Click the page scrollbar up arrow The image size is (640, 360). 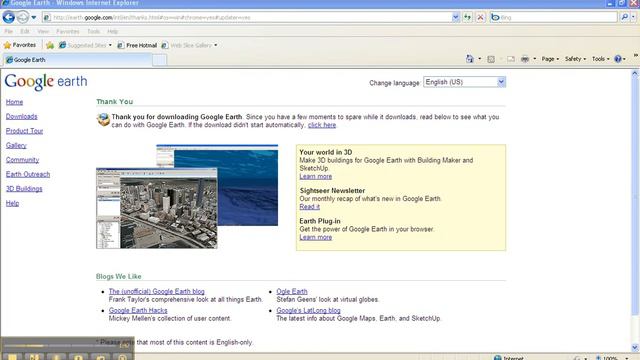coord(635,74)
